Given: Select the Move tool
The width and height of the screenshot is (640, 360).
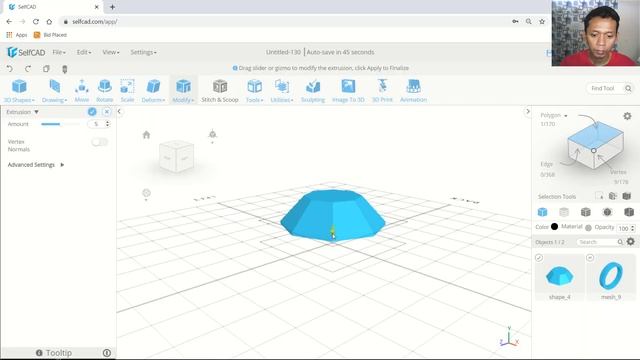Looking at the screenshot, I should [x=82, y=91].
